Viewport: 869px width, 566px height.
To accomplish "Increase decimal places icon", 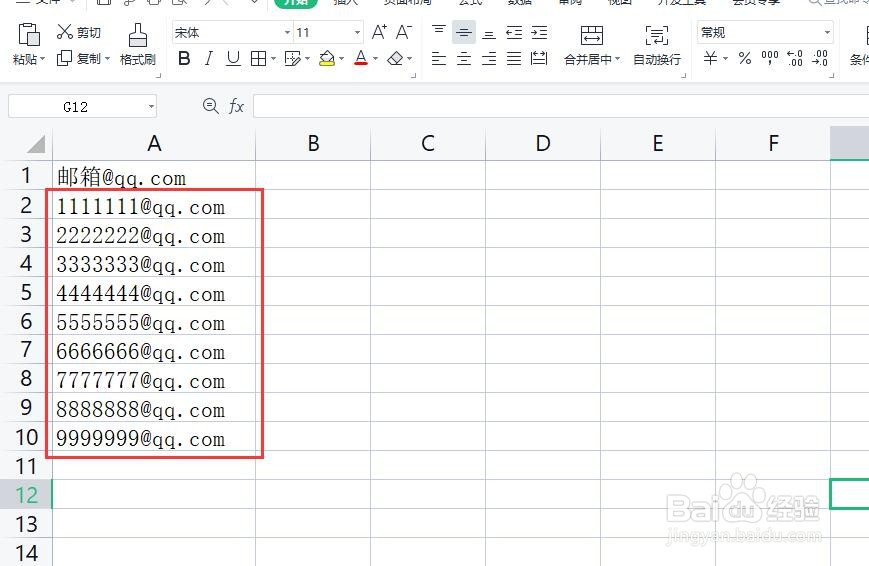I will coord(795,58).
